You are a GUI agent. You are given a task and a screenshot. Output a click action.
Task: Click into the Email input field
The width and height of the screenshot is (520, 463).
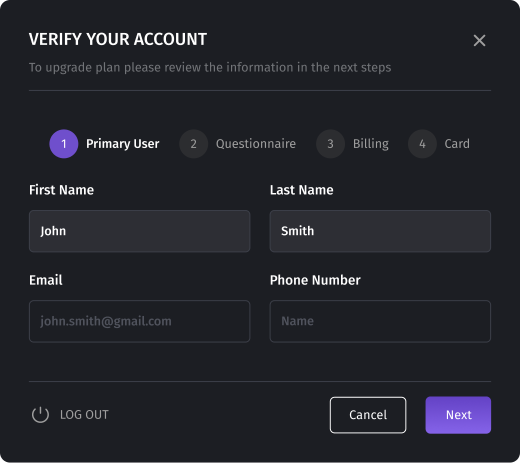(139, 321)
